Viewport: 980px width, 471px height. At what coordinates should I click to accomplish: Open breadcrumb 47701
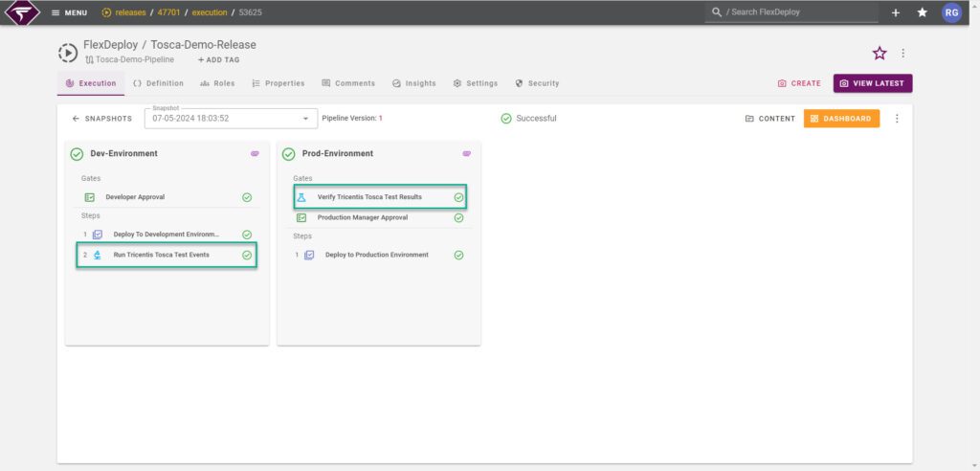click(x=170, y=12)
